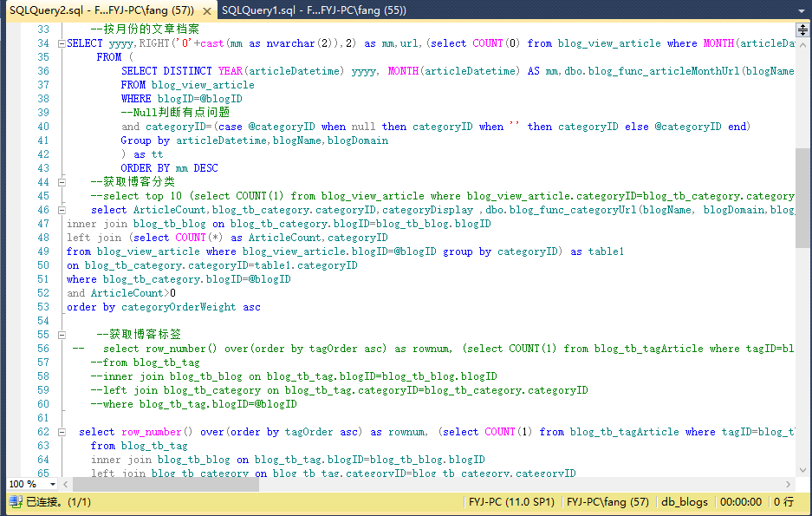Click where blog_tb_category.blogID line 51
This screenshot has height=516, width=812.
point(179,279)
